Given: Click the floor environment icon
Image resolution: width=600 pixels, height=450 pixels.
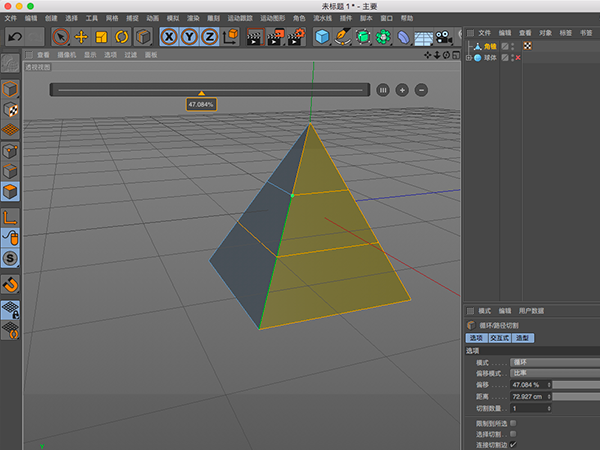Looking at the screenshot, I should (x=424, y=38).
